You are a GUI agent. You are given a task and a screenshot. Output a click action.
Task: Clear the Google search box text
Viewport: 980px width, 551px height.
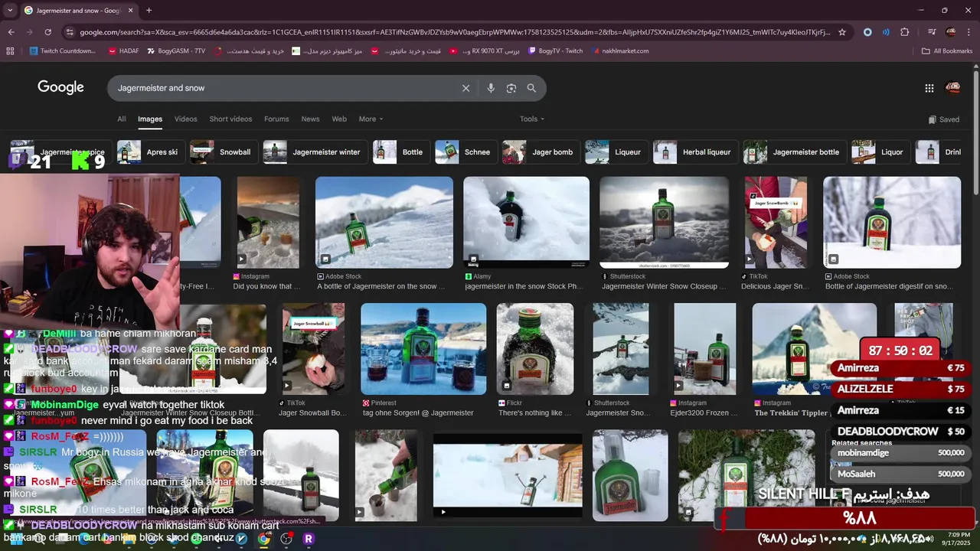click(x=465, y=88)
